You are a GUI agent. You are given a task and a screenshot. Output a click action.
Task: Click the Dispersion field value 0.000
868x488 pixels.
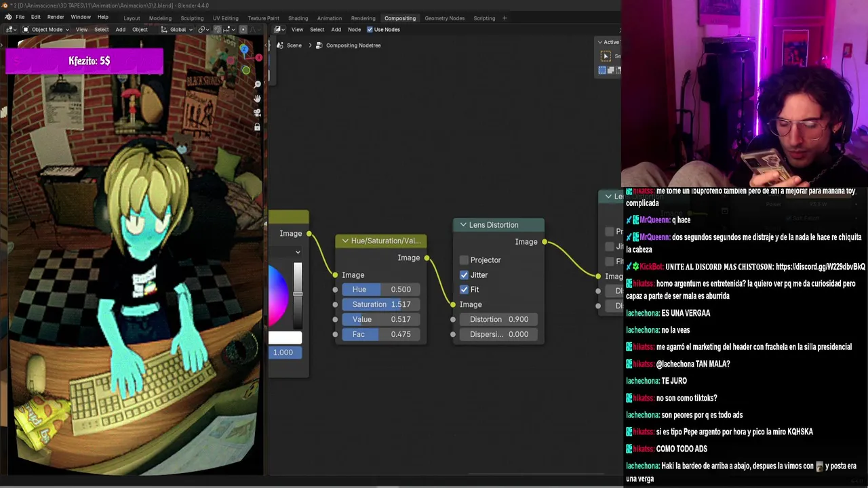coord(499,335)
